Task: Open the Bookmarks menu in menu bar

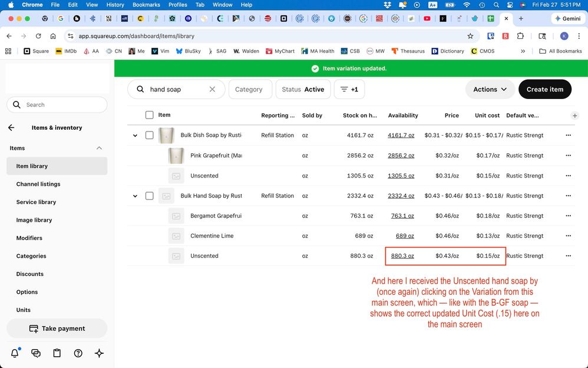Action: (146, 5)
